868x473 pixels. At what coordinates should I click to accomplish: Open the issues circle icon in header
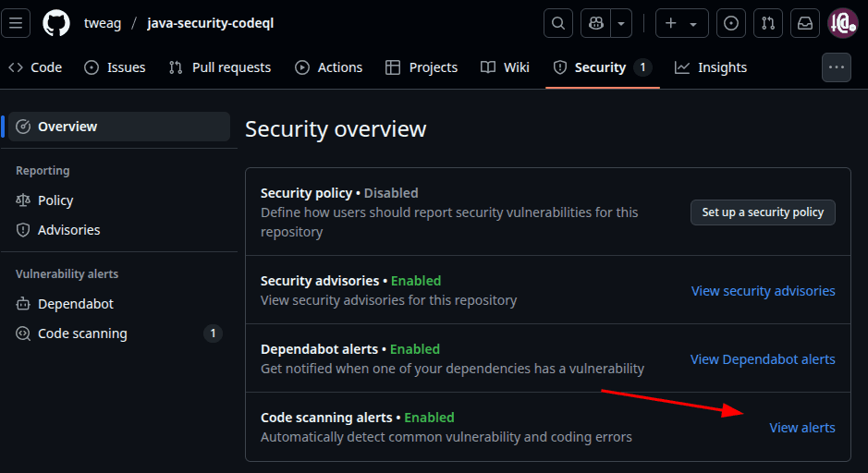730,23
